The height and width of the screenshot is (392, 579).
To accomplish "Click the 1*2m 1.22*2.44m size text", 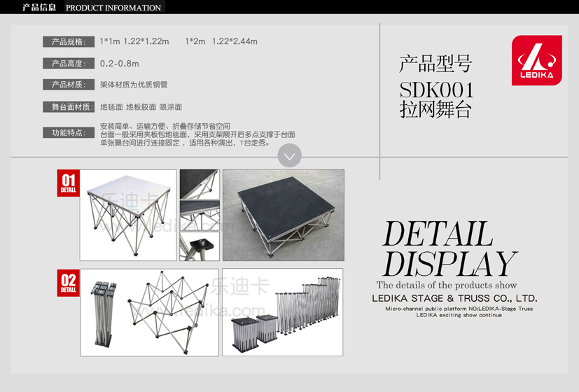I will click(x=221, y=41).
